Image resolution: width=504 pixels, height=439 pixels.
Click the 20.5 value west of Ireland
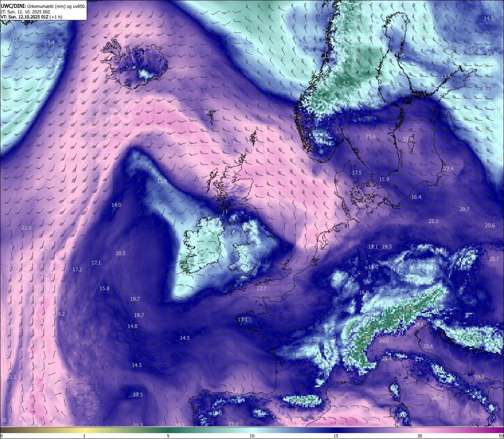[120, 253]
